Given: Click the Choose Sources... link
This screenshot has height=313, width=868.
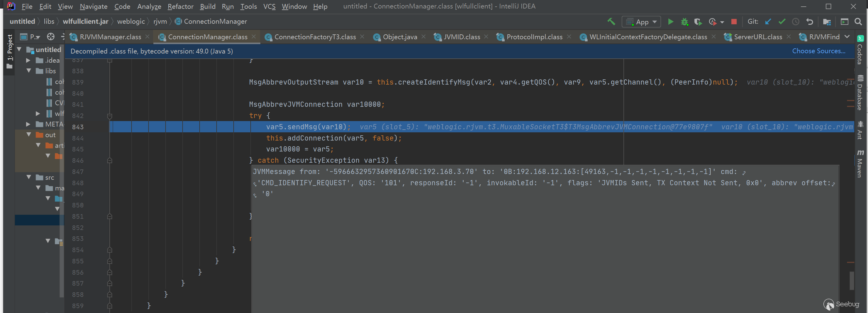Looking at the screenshot, I should point(818,51).
